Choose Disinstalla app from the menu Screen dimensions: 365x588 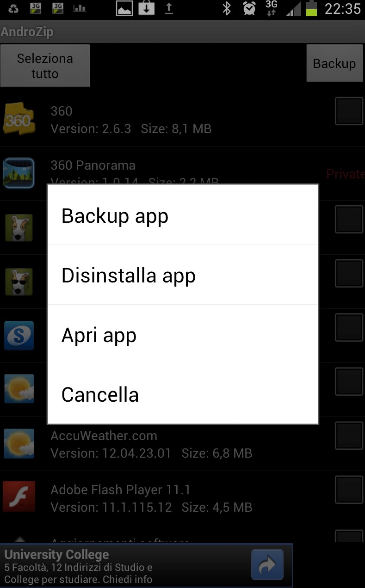coord(183,275)
